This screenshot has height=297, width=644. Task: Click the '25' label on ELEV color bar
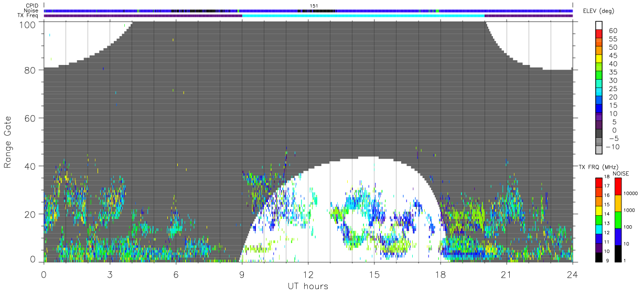[614, 89]
